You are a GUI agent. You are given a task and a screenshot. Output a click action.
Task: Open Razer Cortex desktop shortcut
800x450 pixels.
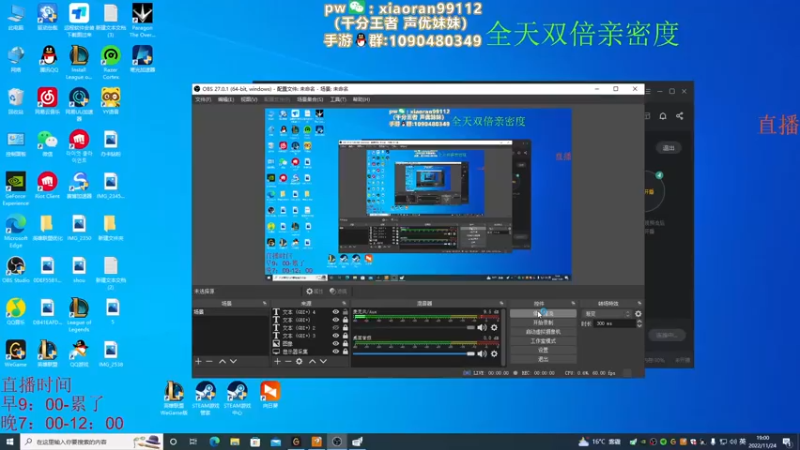tap(111, 63)
